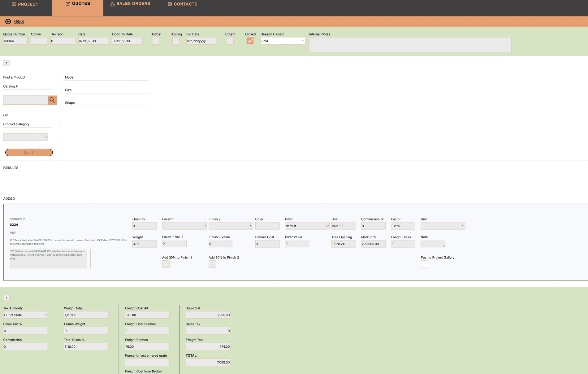
Task: Uncheck the Closed checkbox
Action: (x=250, y=41)
